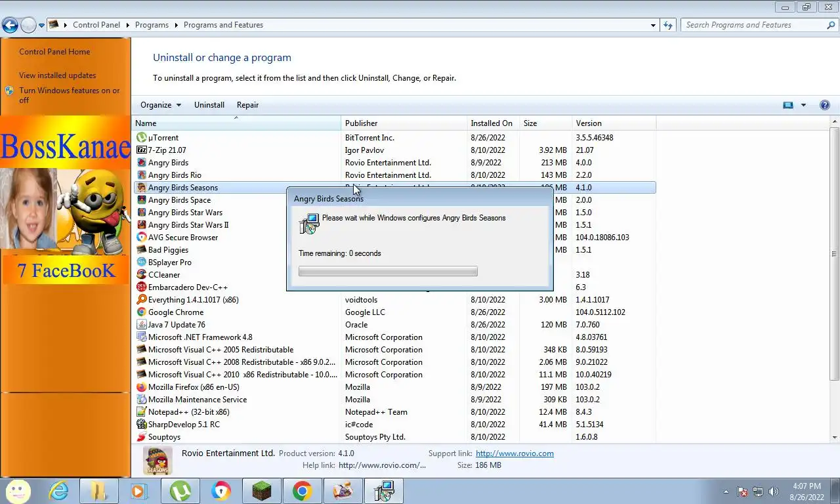The image size is (840, 504).
Task: Open the Help question mark icon
Action: pyautogui.click(x=825, y=105)
